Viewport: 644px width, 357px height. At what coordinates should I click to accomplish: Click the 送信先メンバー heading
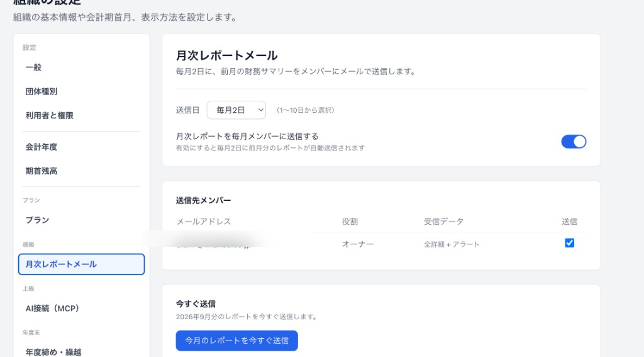click(x=203, y=200)
